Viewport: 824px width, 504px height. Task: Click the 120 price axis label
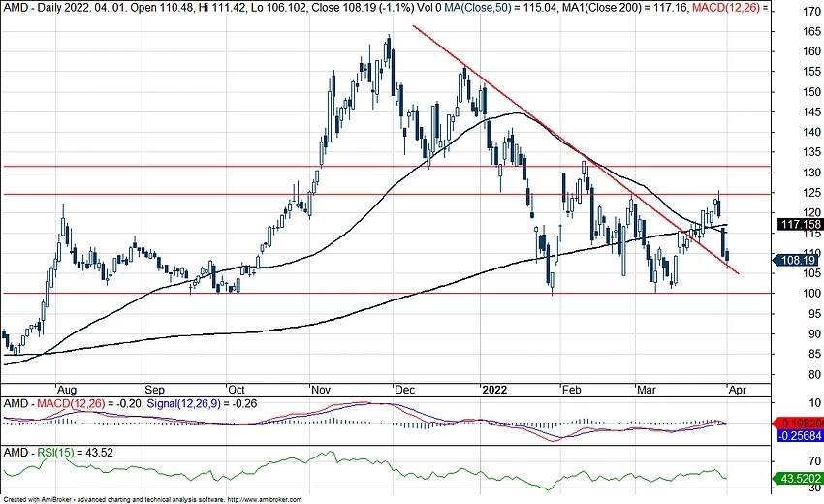click(811, 212)
